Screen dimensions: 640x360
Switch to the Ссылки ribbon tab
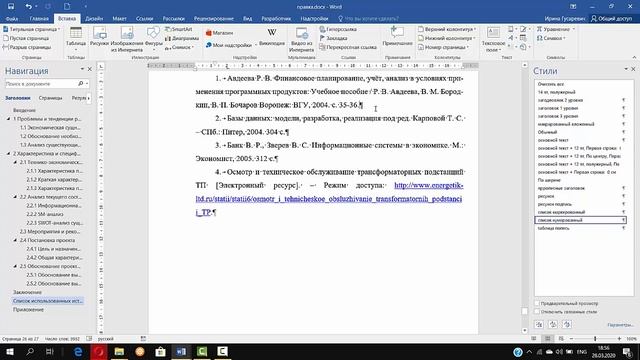144,19
